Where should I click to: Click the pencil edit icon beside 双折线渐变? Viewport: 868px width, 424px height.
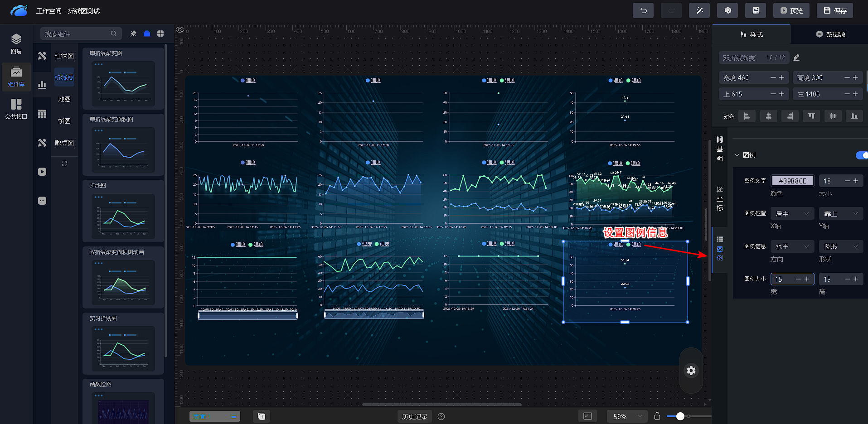[796, 58]
